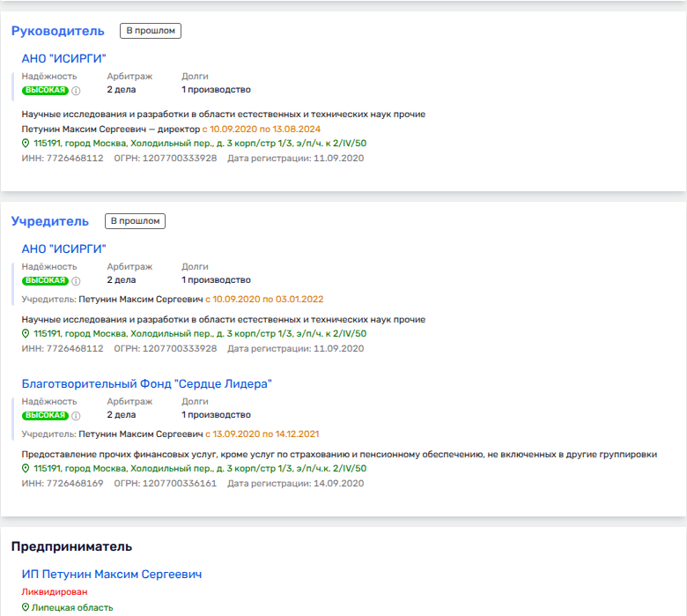Click info icon beside ВЫСОКАЯ in Руководитель card
Viewport: 687px width, 616px height.
(76, 91)
